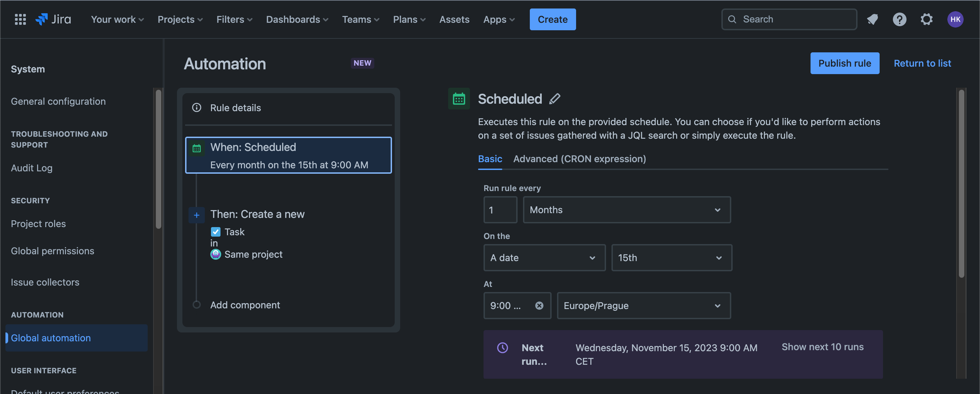Select the When: Scheduled trigger
This screenshot has height=394, width=980.
pyautogui.click(x=288, y=155)
